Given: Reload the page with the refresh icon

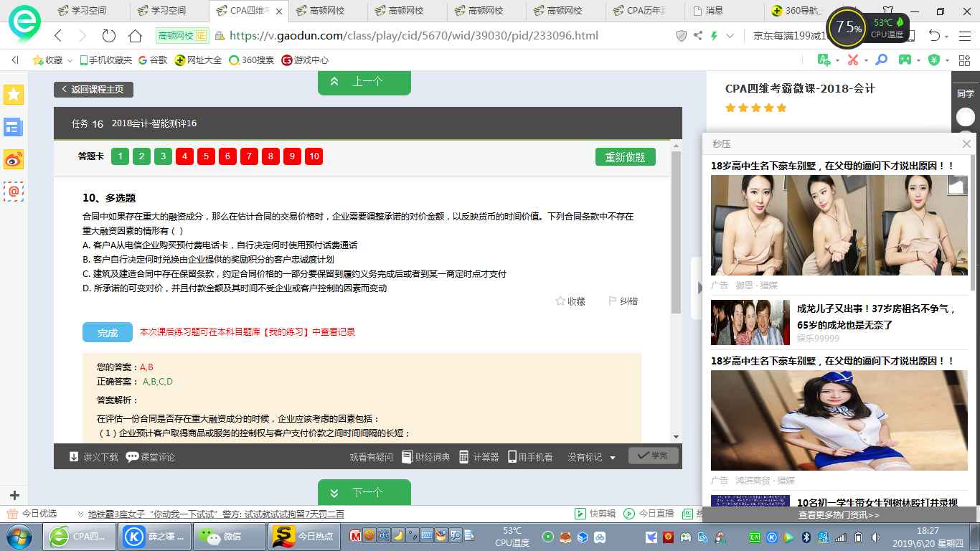Looking at the screenshot, I should [x=109, y=36].
